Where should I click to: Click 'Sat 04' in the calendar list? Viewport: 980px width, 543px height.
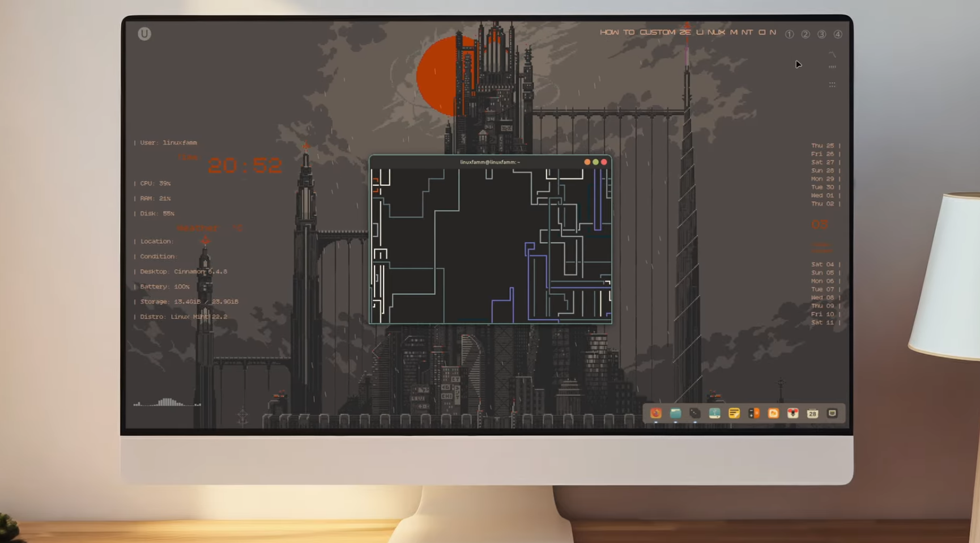click(x=823, y=264)
